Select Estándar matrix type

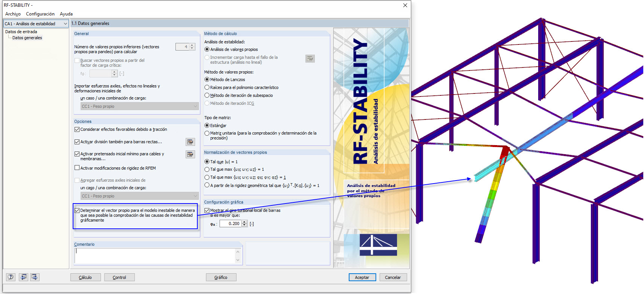(207, 126)
